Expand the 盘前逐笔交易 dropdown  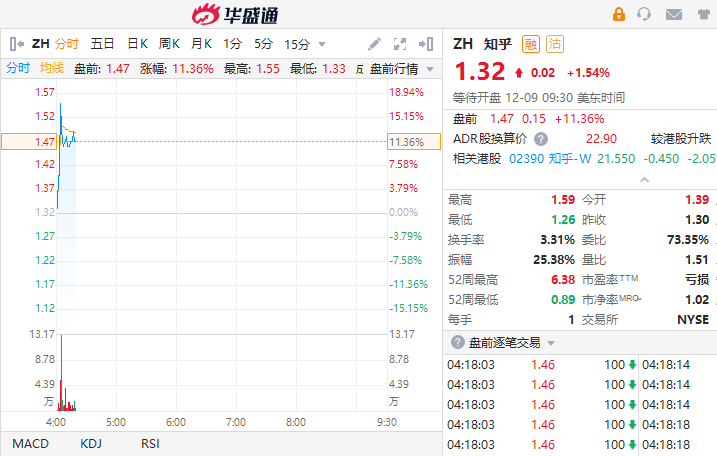pyautogui.click(x=551, y=343)
